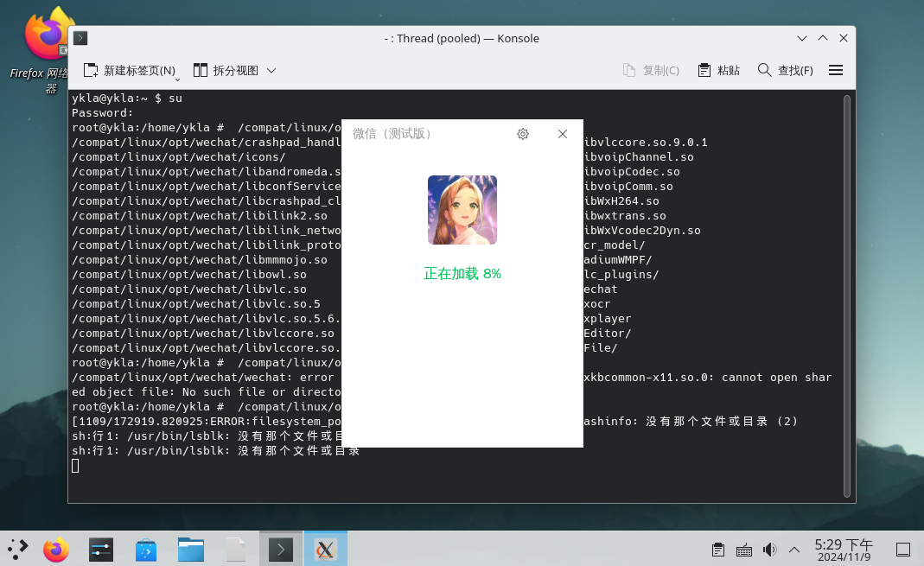Open WeChat settings gear icon
Viewport: 924px width, 566px height.
coord(523,134)
